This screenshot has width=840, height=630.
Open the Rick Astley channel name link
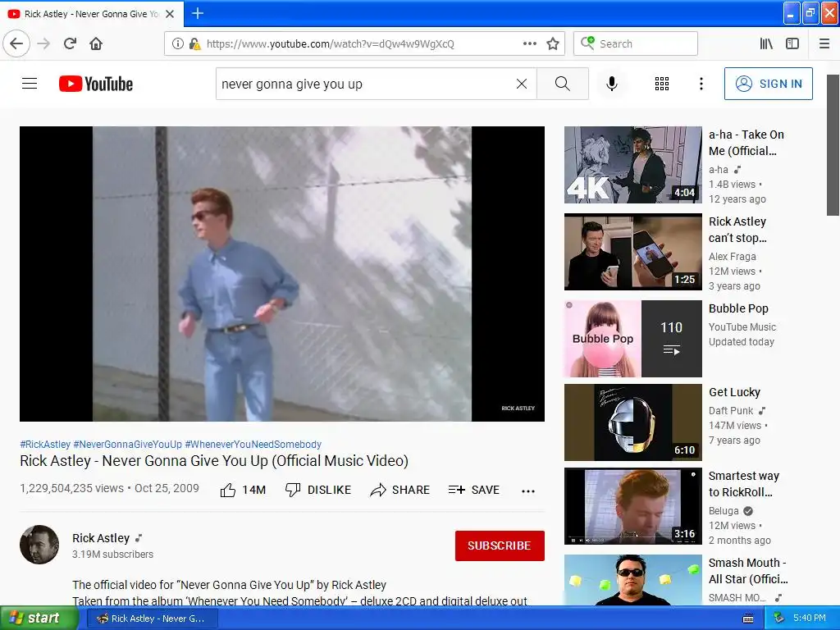coord(101,538)
